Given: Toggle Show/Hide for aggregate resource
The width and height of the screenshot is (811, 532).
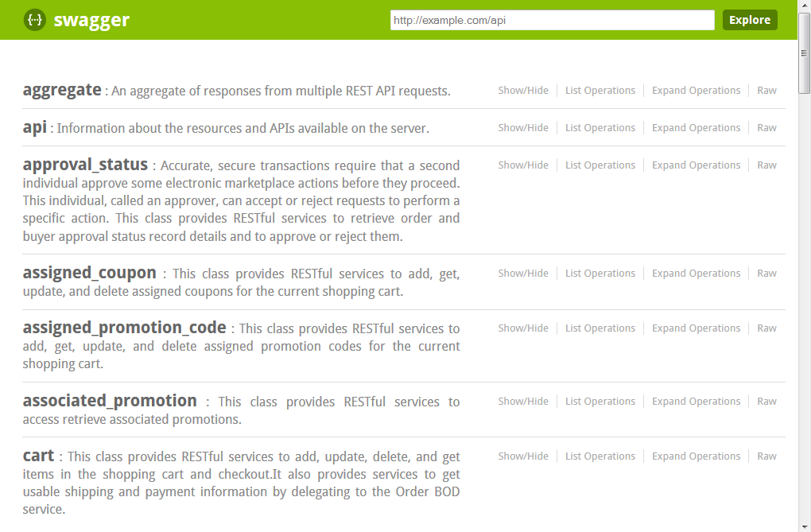Looking at the screenshot, I should click(523, 91).
